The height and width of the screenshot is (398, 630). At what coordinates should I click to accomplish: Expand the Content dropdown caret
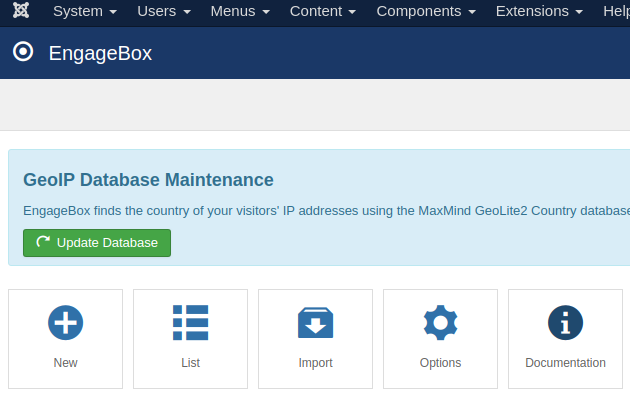coord(352,12)
